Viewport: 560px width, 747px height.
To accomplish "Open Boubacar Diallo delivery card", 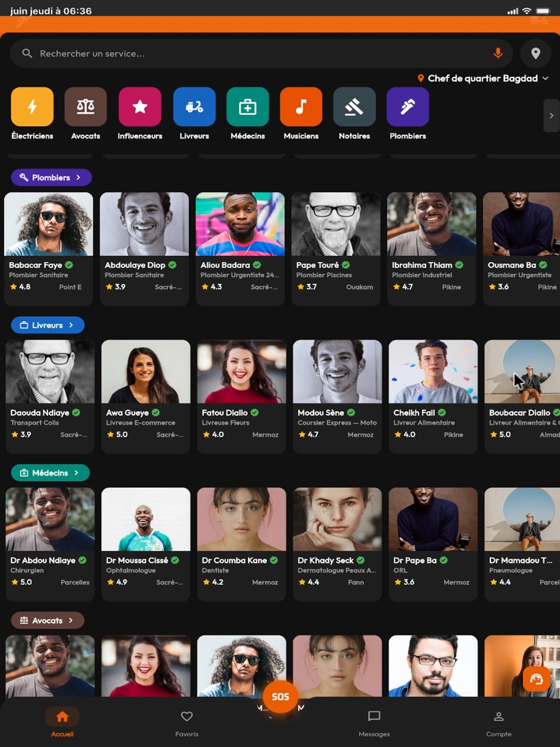I will [x=522, y=397].
